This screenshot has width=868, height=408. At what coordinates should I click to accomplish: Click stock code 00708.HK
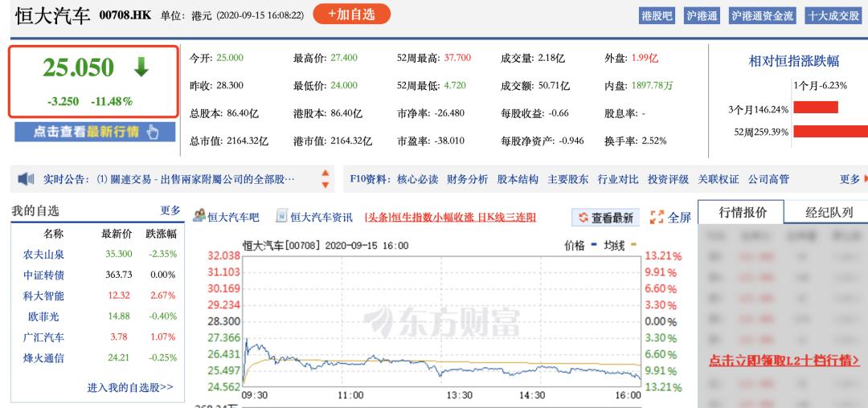(x=125, y=15)
